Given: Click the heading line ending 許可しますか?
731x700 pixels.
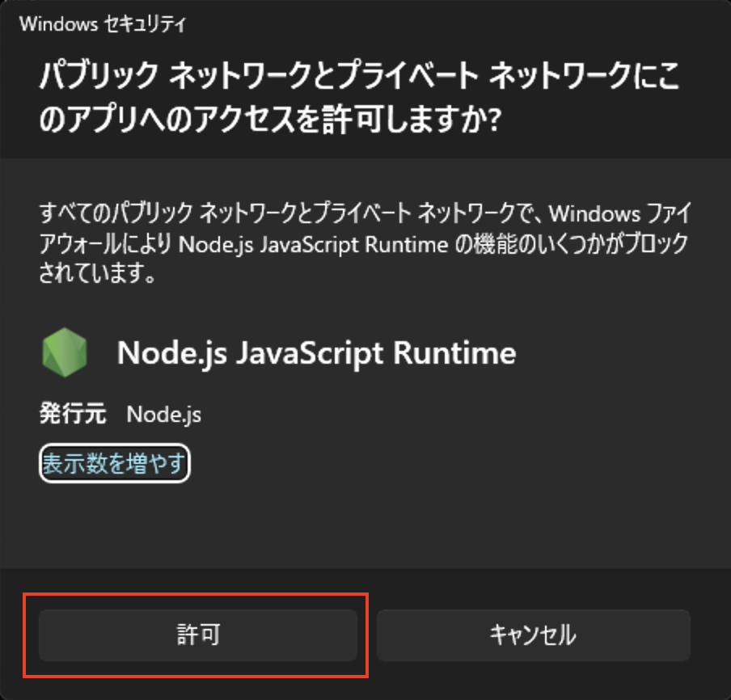Looking at the screenshot, I should [271, 121].
